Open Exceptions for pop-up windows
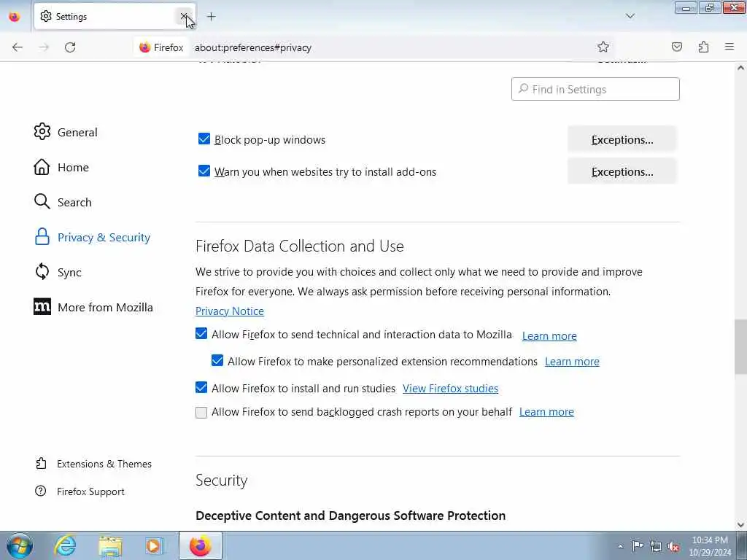The height and width of the screenshot is (560, 747). [x=622, y=139]
